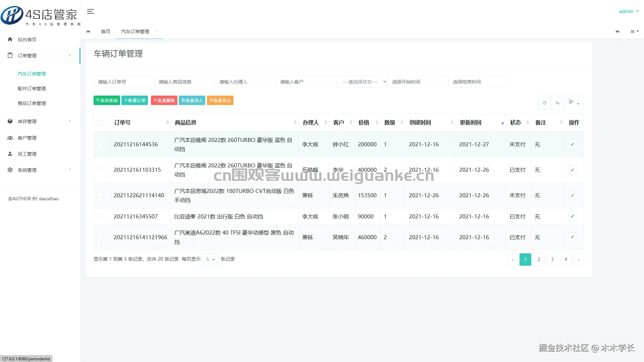
Task: Edit order 20211216141121966
Action: pos(573,237)
